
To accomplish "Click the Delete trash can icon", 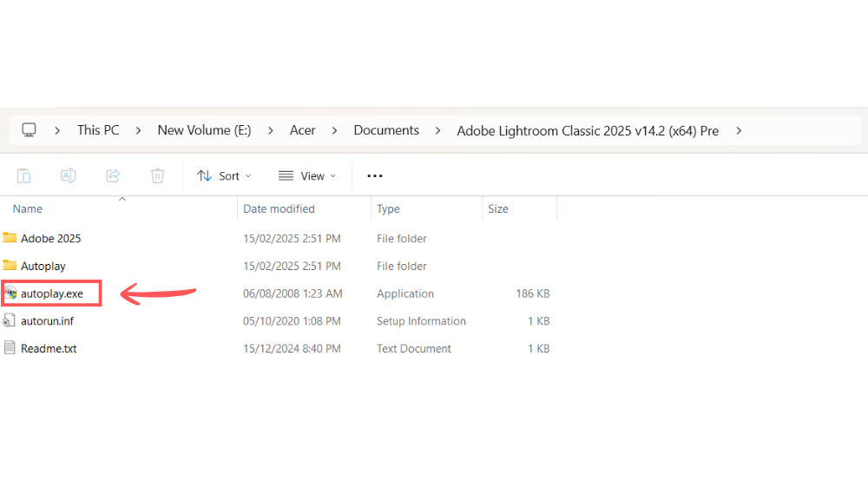I will click(157, 175).
